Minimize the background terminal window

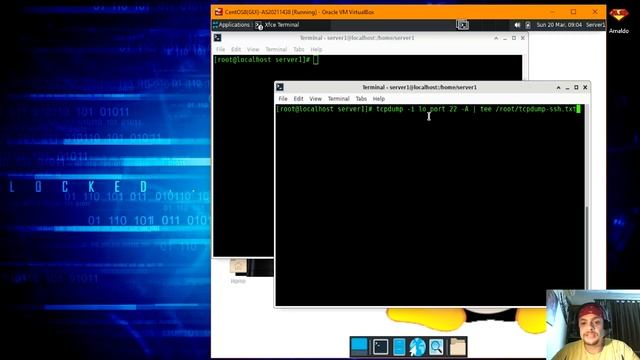[505, 38]
